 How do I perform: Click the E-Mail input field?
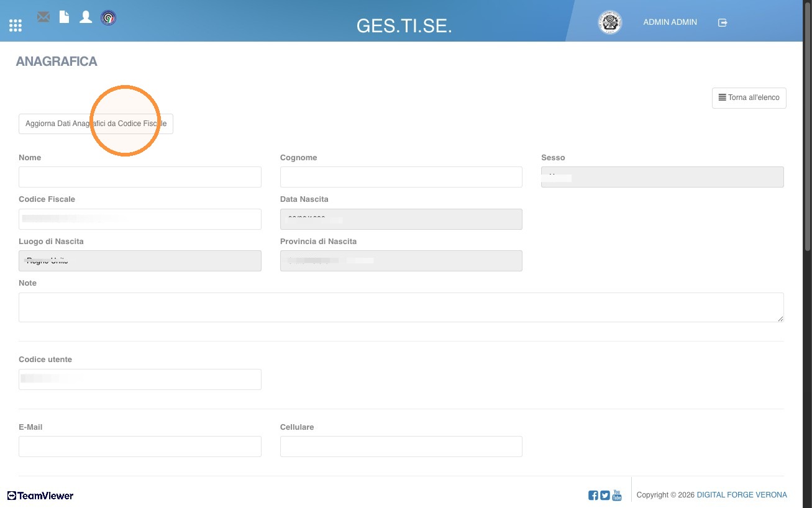140,447
